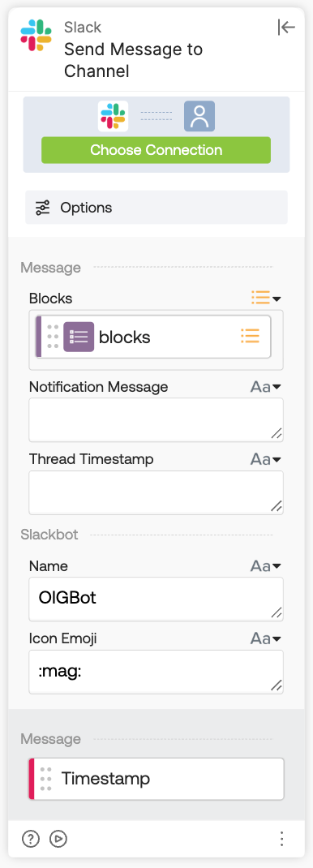Image resolution: width=313 pixels, height=868 pixels.
Task: Click the Icon Emoji field containing :mag:
Action: point(156,672)
